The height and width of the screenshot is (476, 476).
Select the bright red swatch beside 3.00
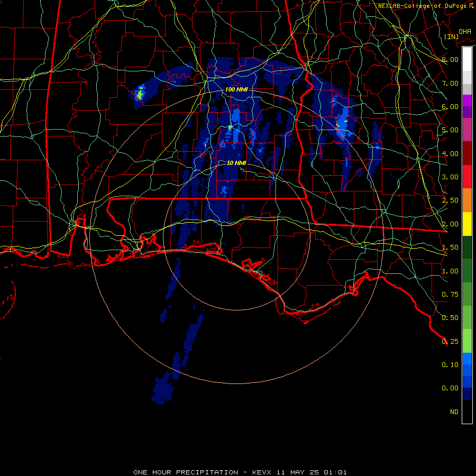pyautogui.click(x=467, y=177)
